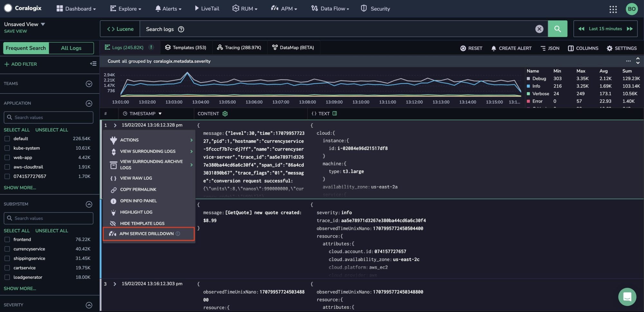Screen dimensions: 644x312
Task: Focus the SUBSYSTEM search values field
Action: [49, 218]
